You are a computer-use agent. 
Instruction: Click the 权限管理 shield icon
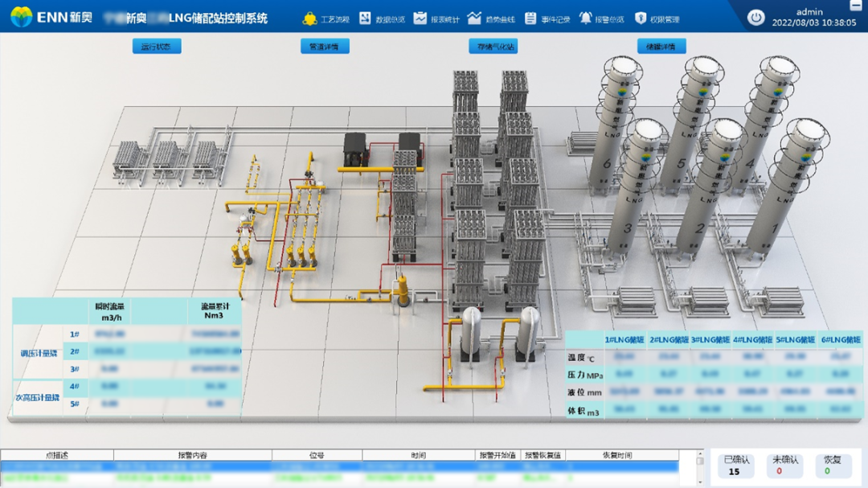(x=641, y=18)
